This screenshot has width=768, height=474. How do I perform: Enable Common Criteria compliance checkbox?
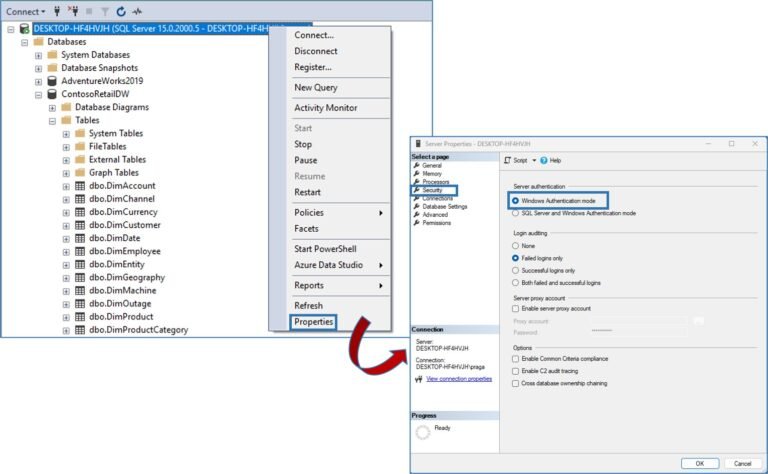pos(515,359)
